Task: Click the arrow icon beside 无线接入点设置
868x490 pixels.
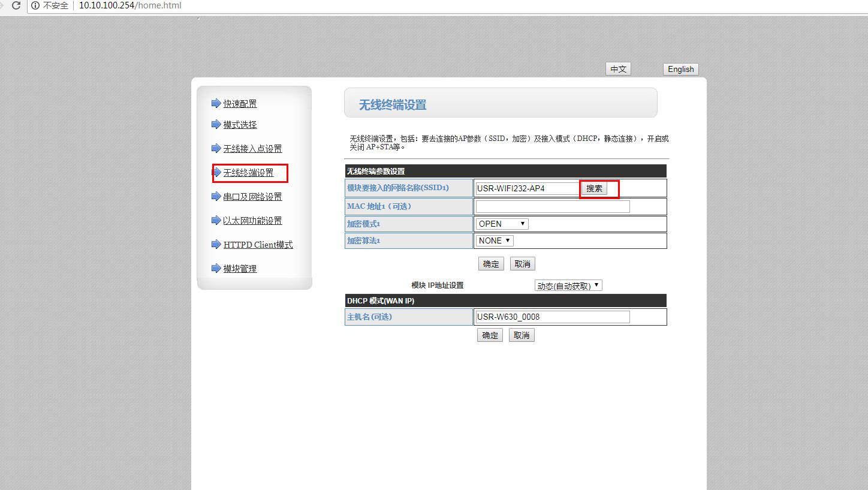Action: pos(216,148)
